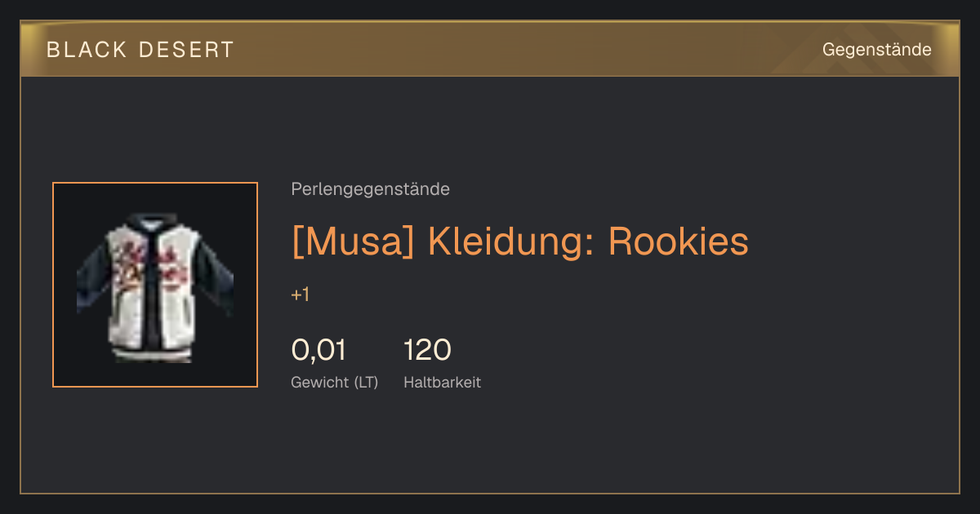Click the 0,01 weight value
The width and height of the screenshot is (980, 514).
[x=318, y=350]
